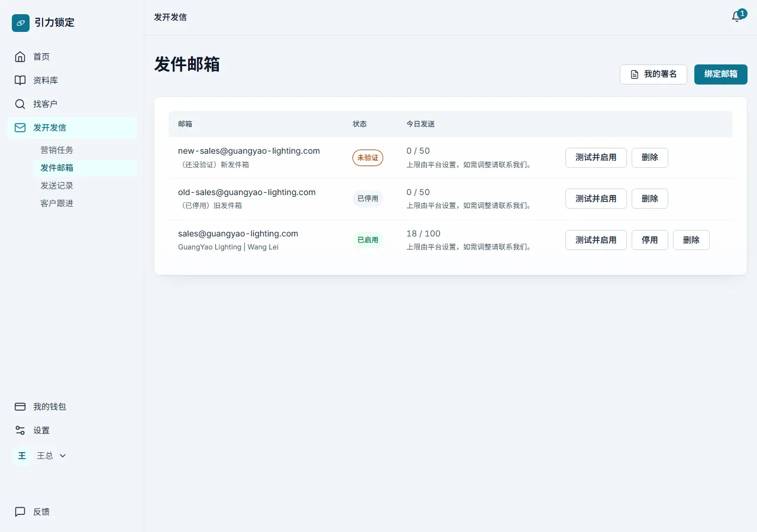Screen dimensions: 757x532
Task: Click 测试并启用 in the 18 / 100 row
Action: (x=596, y=240)
